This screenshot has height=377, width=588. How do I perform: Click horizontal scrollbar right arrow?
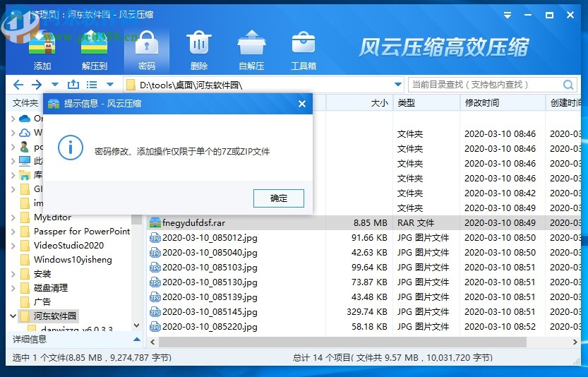point(575,342)
